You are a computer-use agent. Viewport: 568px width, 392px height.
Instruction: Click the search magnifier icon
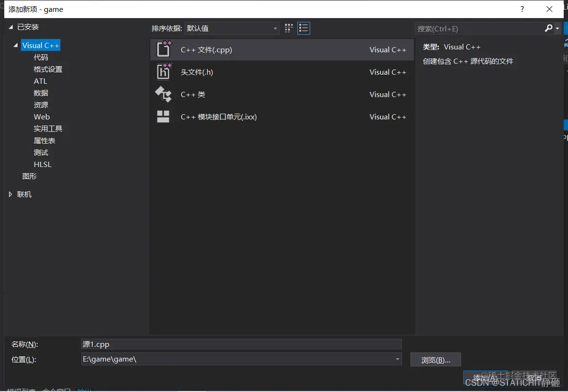(x=548, y=28)
